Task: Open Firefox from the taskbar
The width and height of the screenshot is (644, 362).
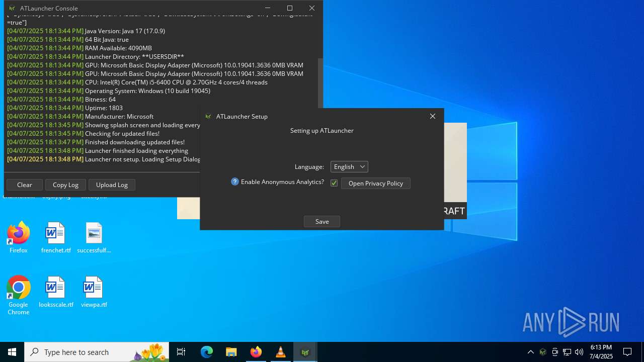Action: [256, 352]
